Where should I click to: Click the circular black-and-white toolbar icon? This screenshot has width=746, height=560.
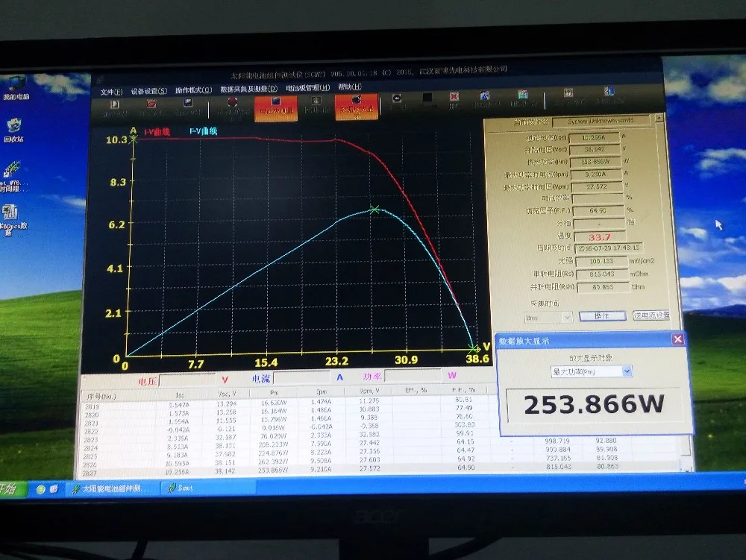point(397,98)
